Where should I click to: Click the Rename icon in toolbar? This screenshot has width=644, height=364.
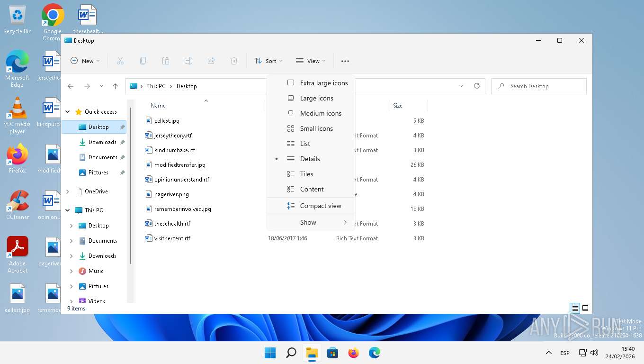(x=188, y=61)
